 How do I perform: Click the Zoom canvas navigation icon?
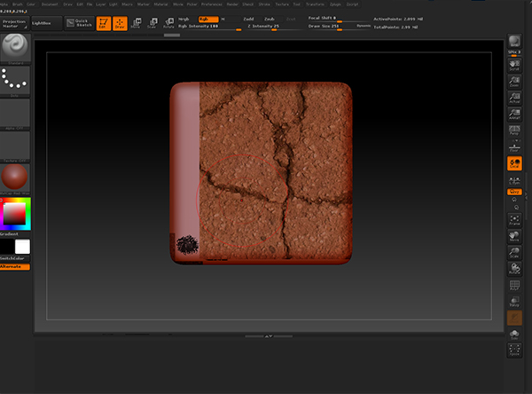514,82
